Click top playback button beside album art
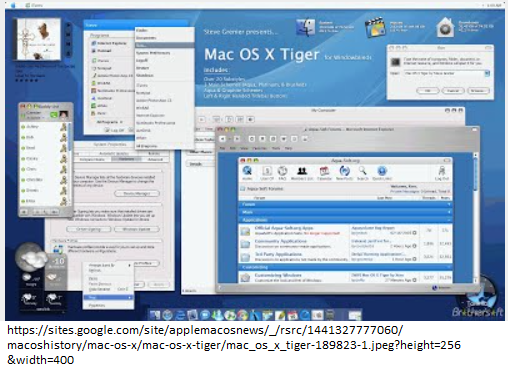Viewport: 508px width, 369px height. coord(69,25)
